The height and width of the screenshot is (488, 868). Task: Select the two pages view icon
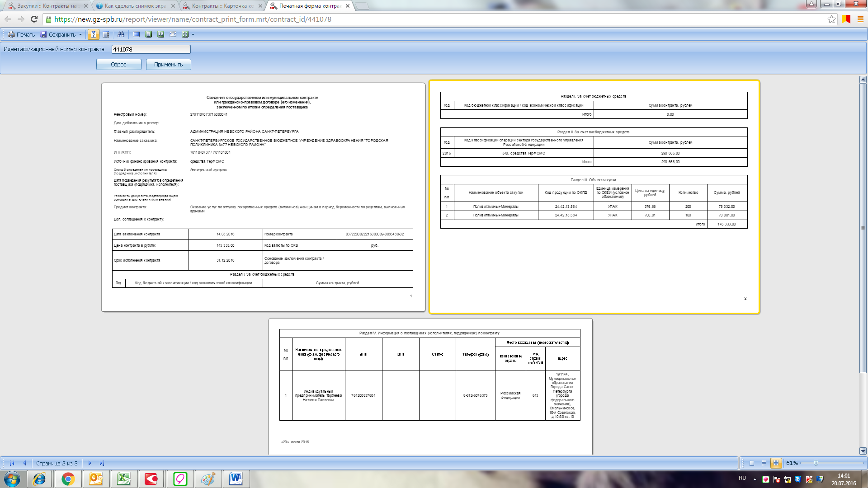coord(160,34)
